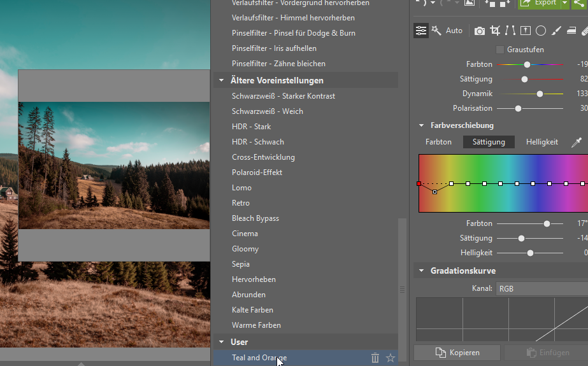Screen dimensions: 588x366
Task: Adjust the Polarisation slider handle
Action: tap(518, 109)
